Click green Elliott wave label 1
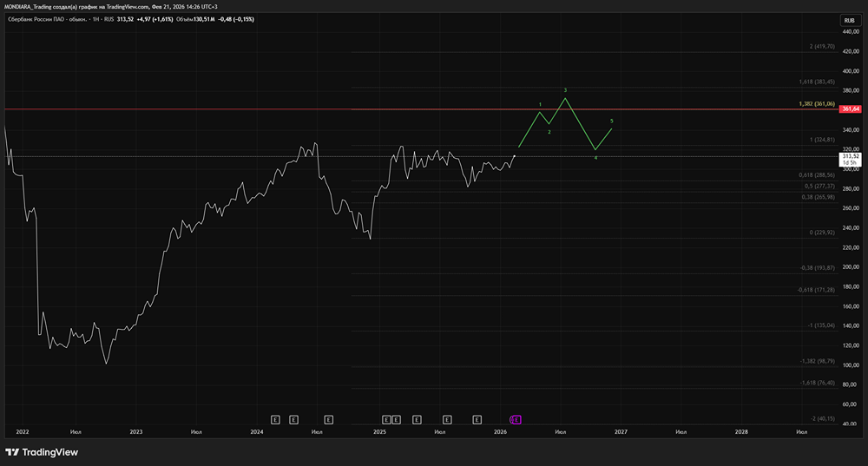Screen dimensions: 868x466 click(540, 105)
